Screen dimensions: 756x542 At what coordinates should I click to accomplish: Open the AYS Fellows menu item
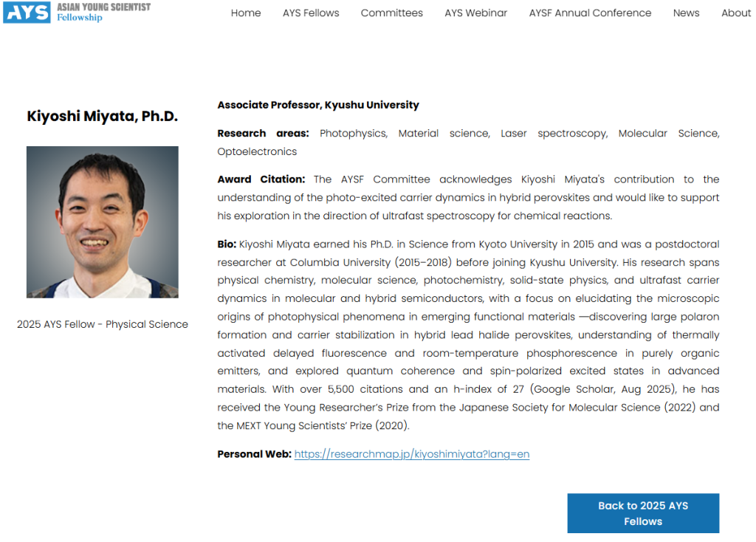point(311,13)
